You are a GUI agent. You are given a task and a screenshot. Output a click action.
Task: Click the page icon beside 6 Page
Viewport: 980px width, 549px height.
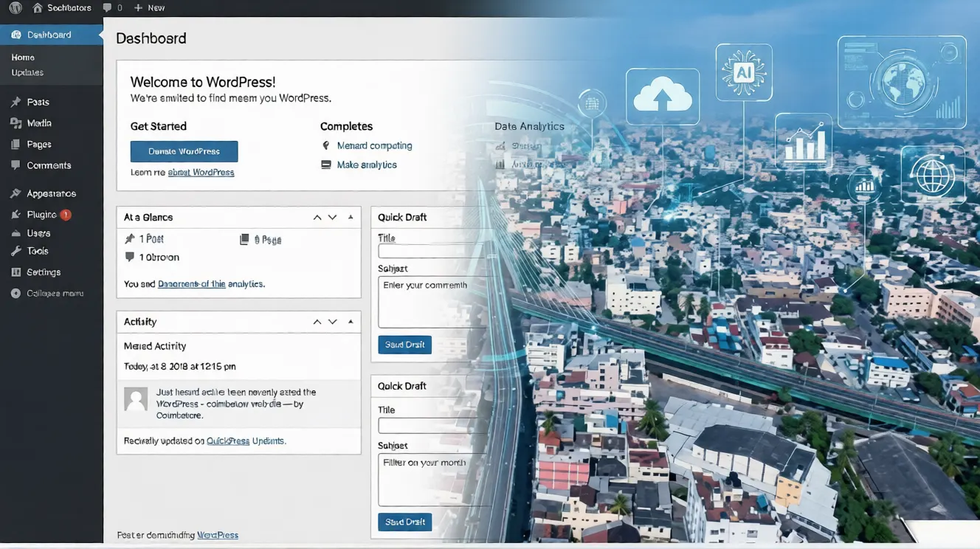244,239
